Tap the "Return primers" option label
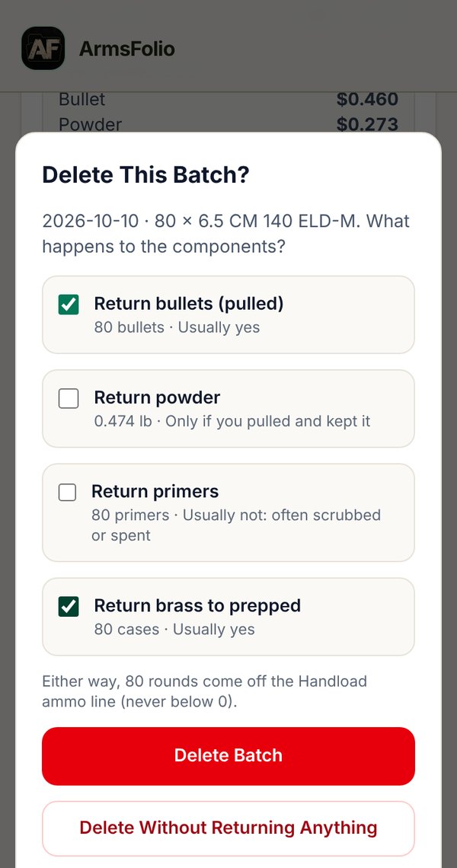Viewport: 457px width, 868px height. pyautogui.click(x=155, y=491)
